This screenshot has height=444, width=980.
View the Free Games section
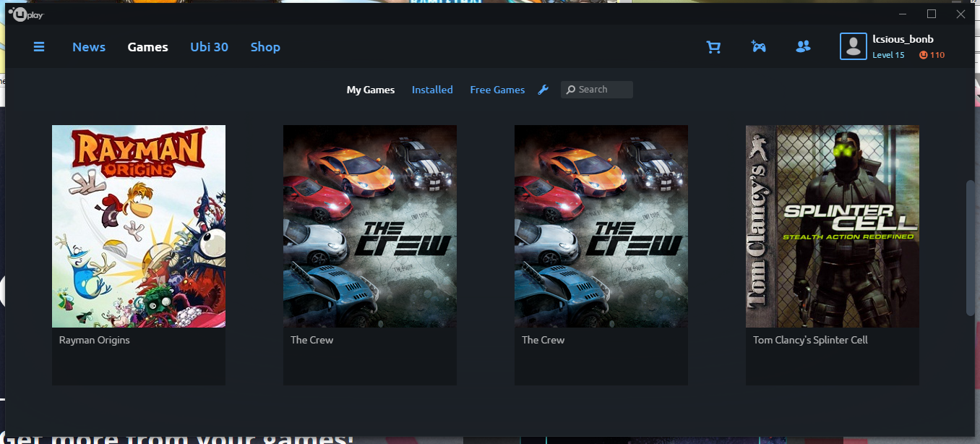click(497, 90)
